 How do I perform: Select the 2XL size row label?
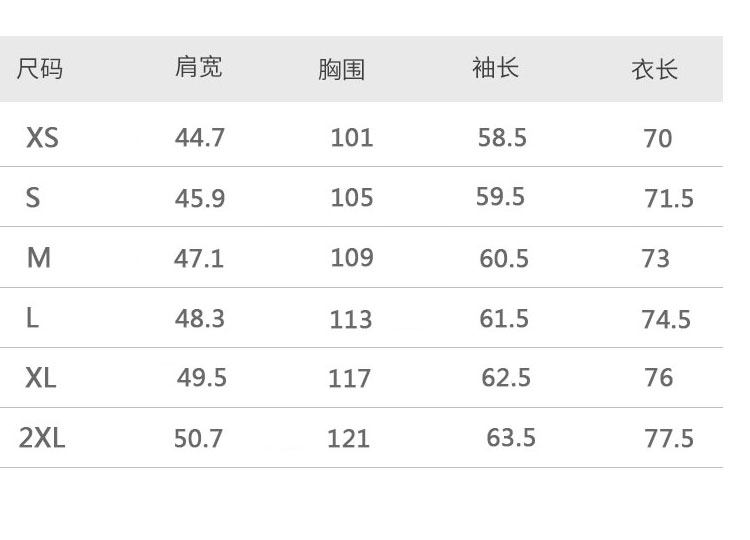pos(42,438)
